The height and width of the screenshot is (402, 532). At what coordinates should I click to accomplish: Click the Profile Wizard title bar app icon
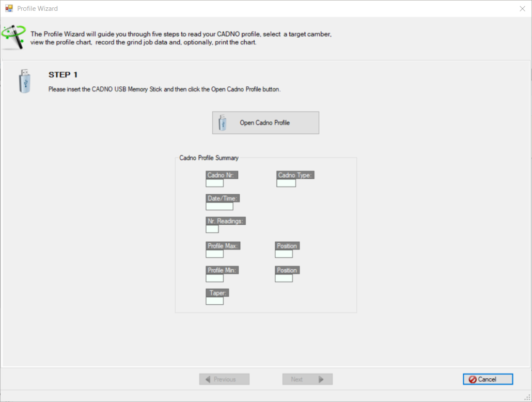coord(9,8)
